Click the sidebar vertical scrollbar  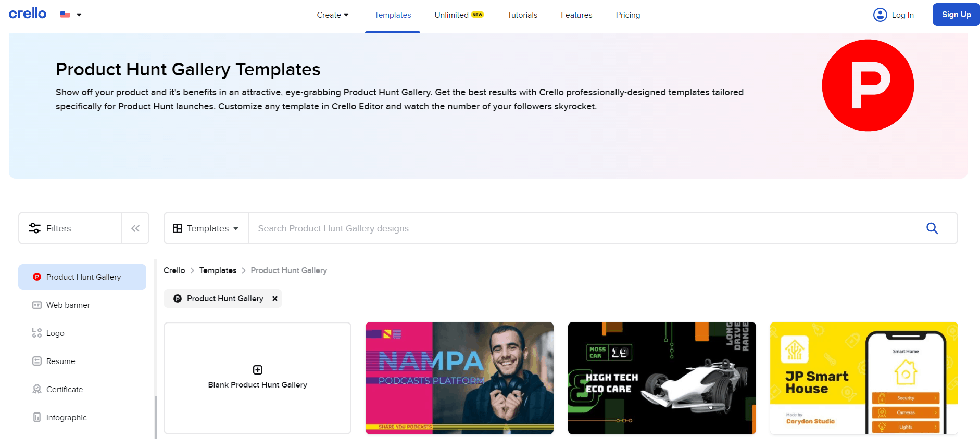[x=155, y=417]
